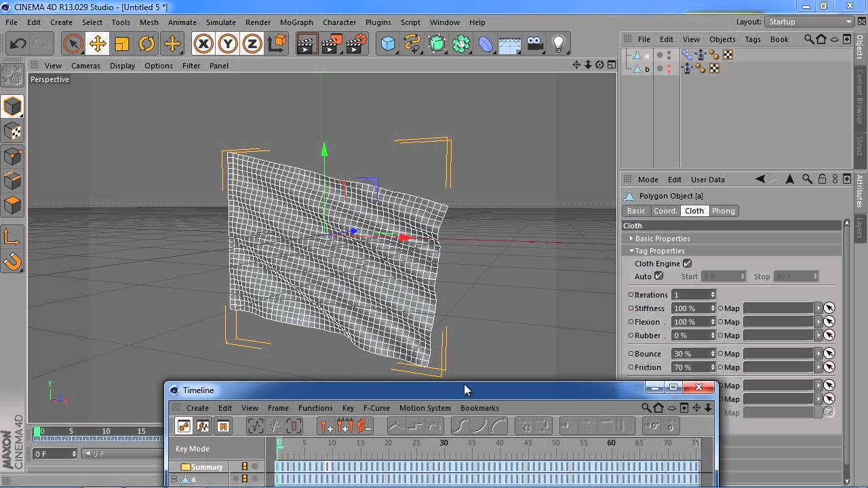Switch to Coord. tab
Image resolution: width=868 pixels, height=488 pixels.
point(665,211)
